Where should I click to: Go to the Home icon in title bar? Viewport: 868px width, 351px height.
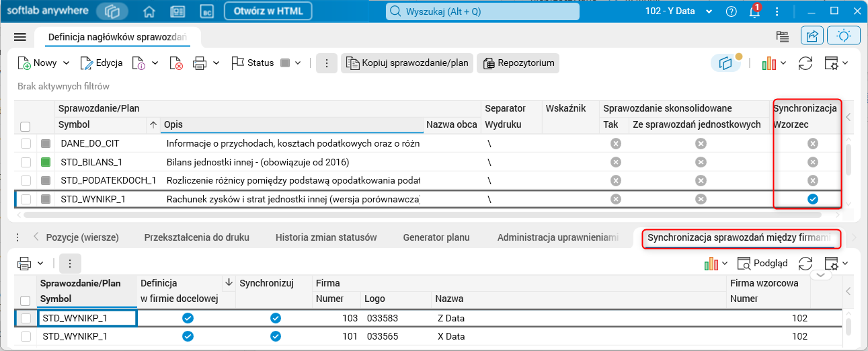(x=150, y=11)
